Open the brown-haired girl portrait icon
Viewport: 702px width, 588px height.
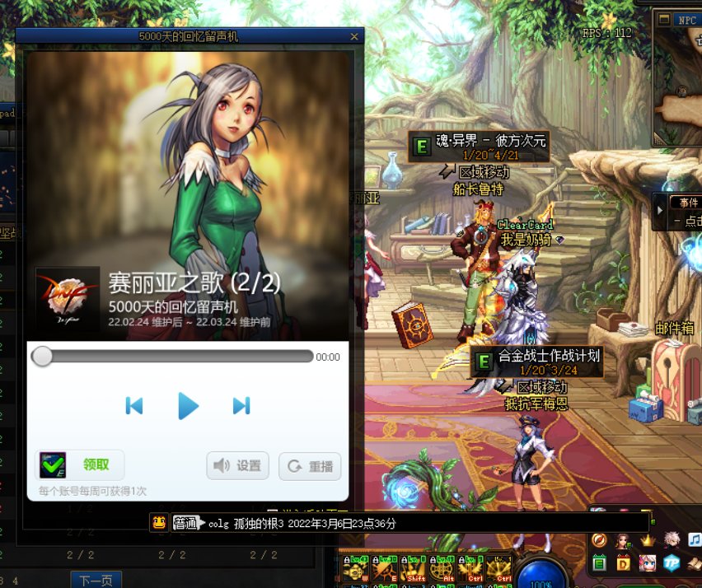click(x=623, y=540)
